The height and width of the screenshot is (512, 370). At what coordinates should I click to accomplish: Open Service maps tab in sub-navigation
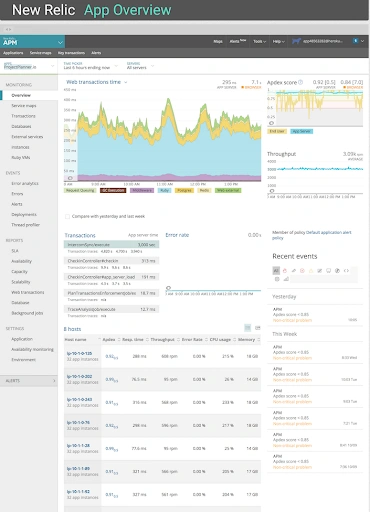(x=40, y=53)
